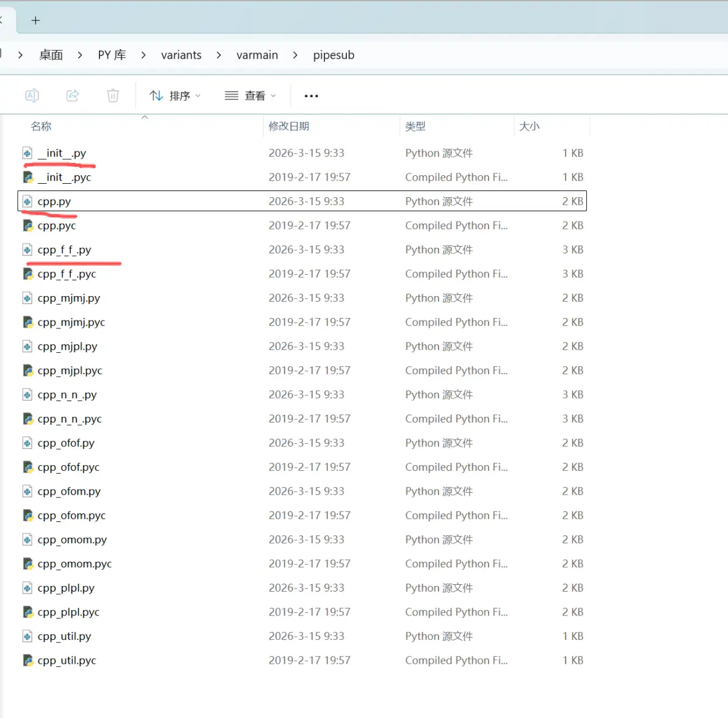The image size is (728, 718).
Task: Expand the chevron after variants in breadcrumb
Action: [219, 55]
